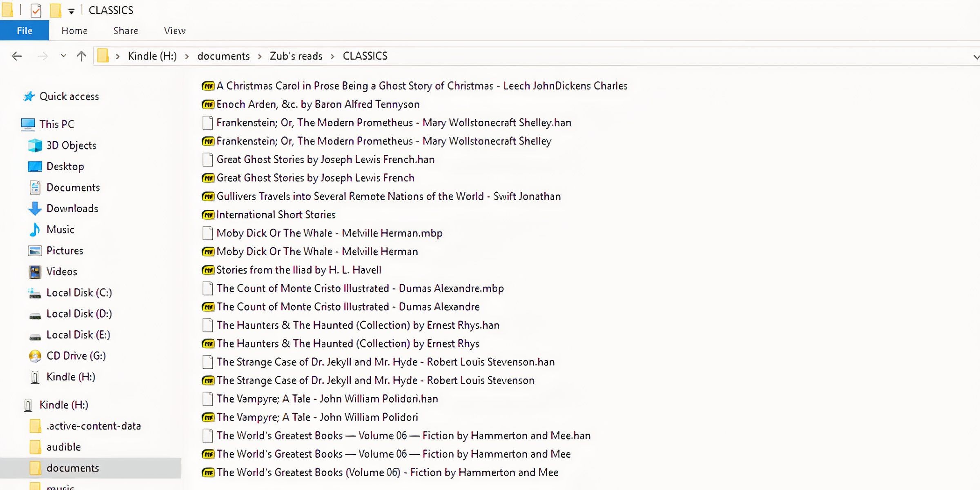Click Zub's reads in the address breadcrumb
Image resolution: width=980 pixels, height=490 pixels.
click(x=296, y=56)
